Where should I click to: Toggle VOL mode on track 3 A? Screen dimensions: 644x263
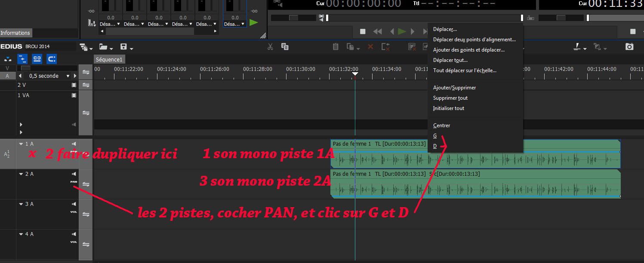74,212
